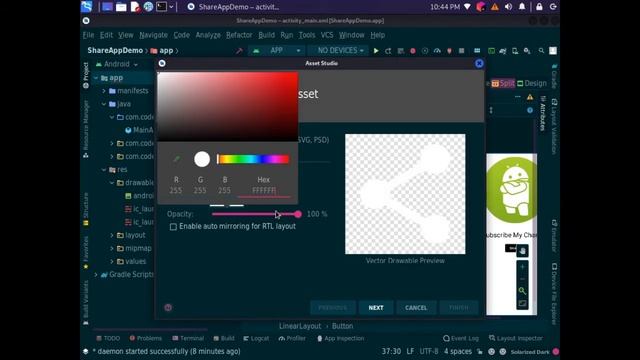Enable auto mirroring for RTL layout checkbox
Image resolution: width=640 pixels, height=360 pixels.
click(x=173, y=227)
